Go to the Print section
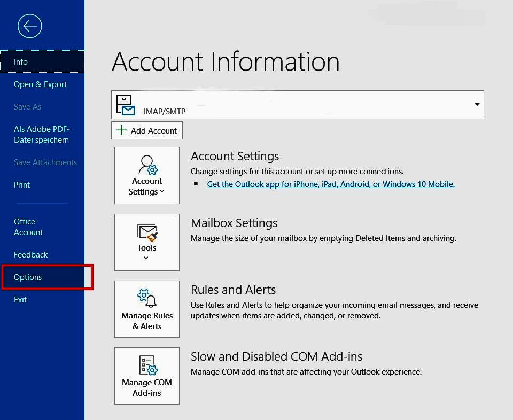The width and height of the screenshot is (513, 420). click(x=22, y=184)
